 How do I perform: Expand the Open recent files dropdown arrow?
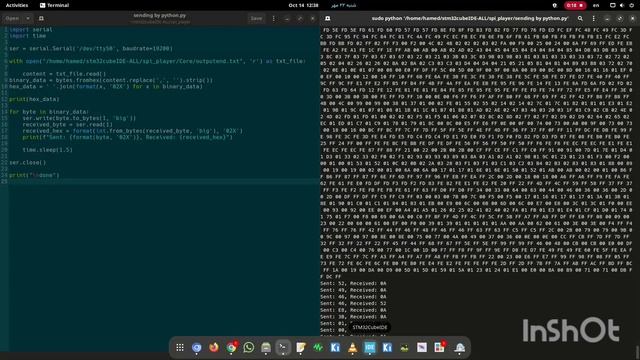pyautogui.click(x=28, y=18)
